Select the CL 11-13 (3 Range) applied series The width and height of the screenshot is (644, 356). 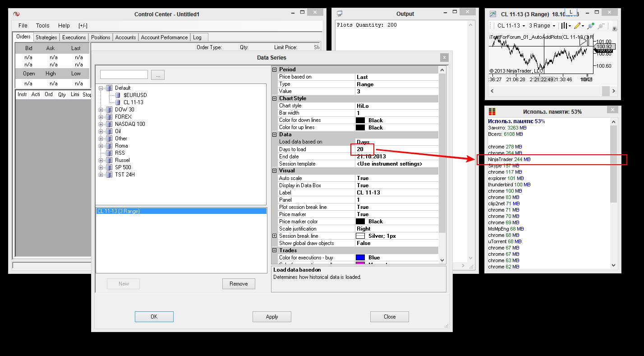(x=181, y=211)
